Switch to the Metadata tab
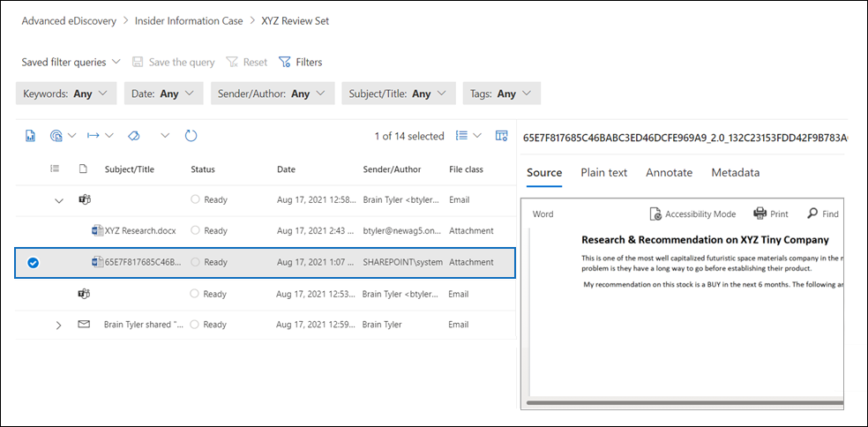This screenshot has width=868, height=427. pos(736,173)
